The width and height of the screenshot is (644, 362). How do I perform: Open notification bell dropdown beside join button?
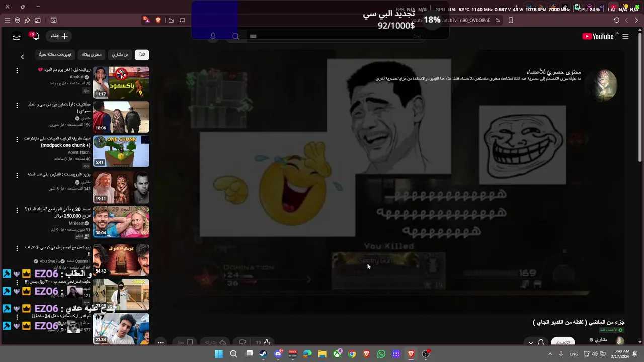[536, 342]
